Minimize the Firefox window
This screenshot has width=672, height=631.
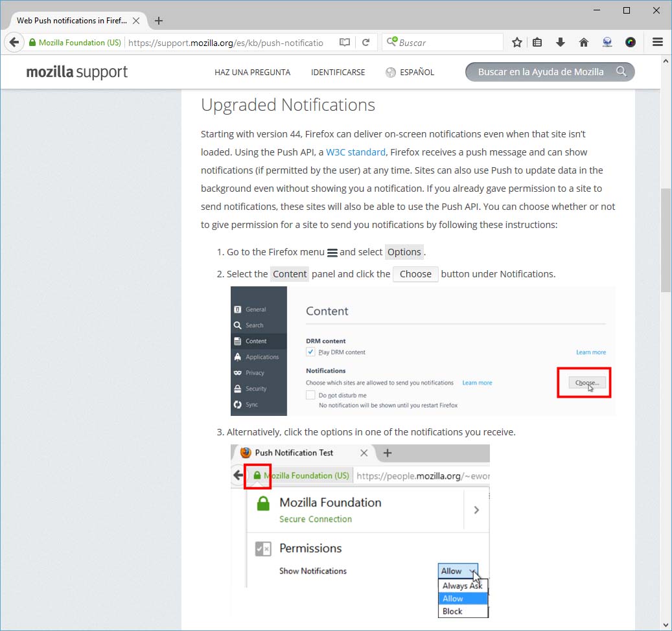(x=597, y=10)
